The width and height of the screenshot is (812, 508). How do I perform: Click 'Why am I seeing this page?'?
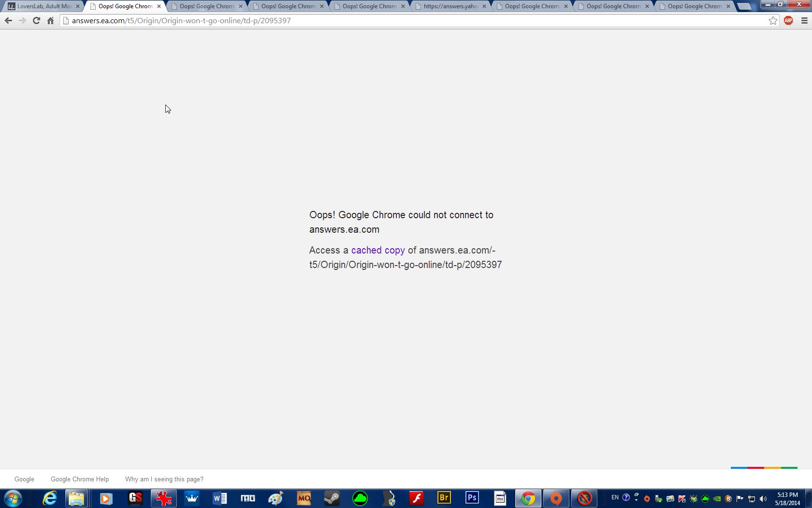pos(164,479)
